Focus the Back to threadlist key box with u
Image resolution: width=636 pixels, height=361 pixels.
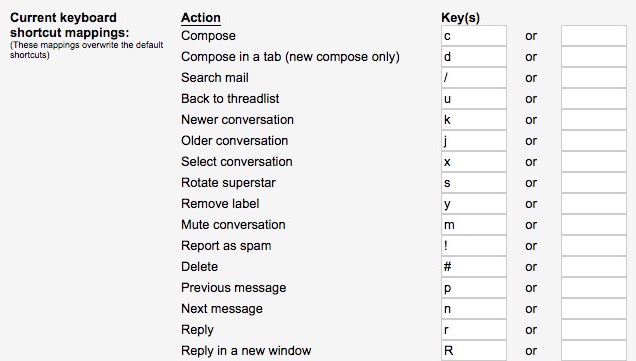[x=474, y=99]
